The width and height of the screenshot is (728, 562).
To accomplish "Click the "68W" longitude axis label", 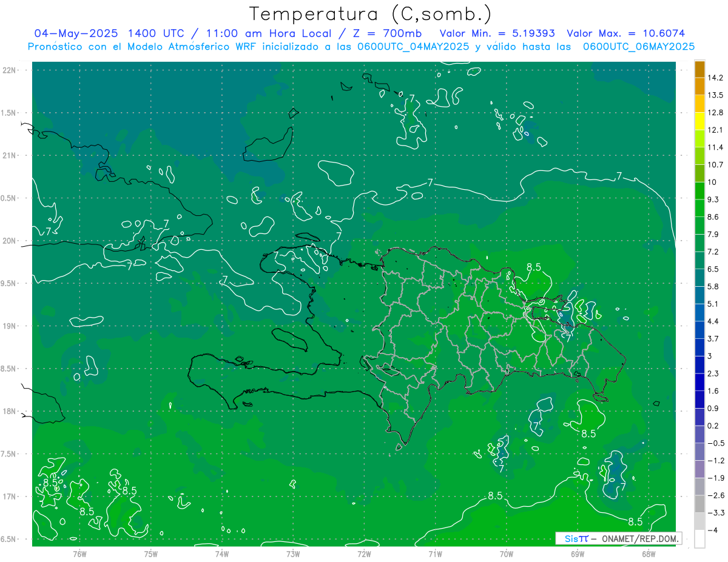I will pos(648,554).
